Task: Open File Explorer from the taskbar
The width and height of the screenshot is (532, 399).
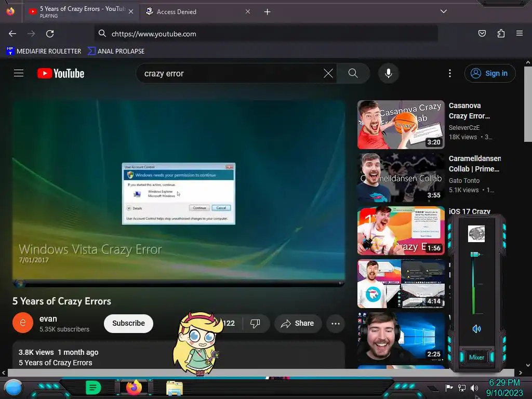Action: tap(175, 388)
